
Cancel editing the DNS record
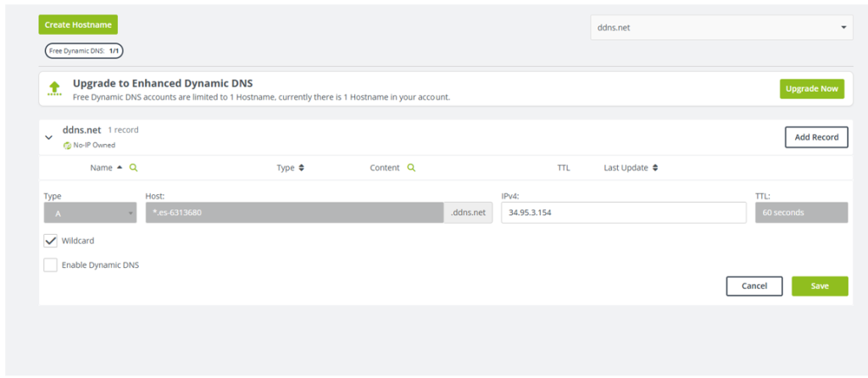pos(754,286)
